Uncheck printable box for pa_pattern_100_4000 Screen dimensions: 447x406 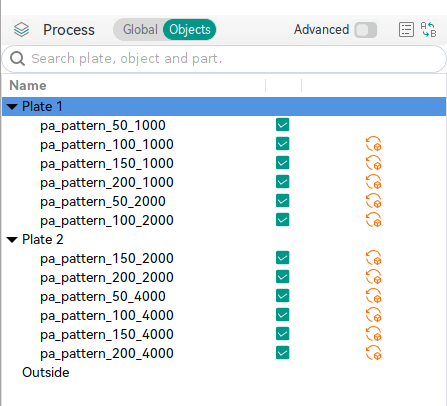pos(282,315)
